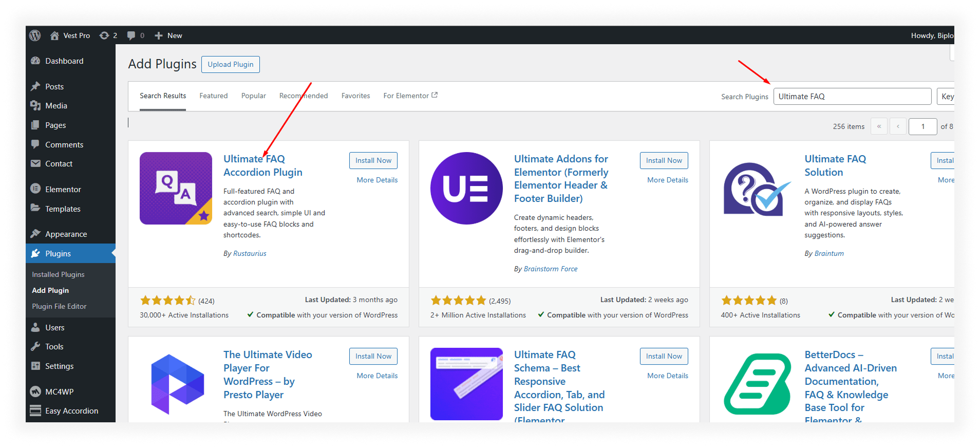The image size is (980, 448).
Task: Click the Elementor sidebar icon
Action: pyautogui.click(x=35, y=189)
